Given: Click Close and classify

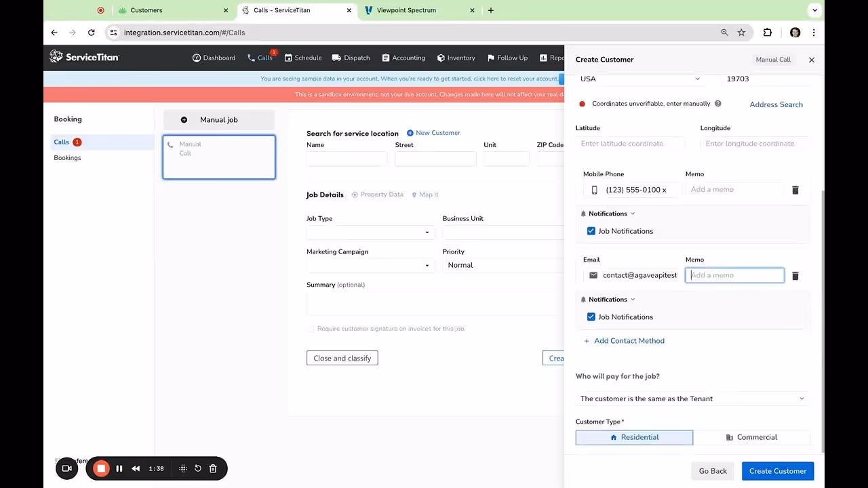Looking at the screenshot, I should 342,358.
